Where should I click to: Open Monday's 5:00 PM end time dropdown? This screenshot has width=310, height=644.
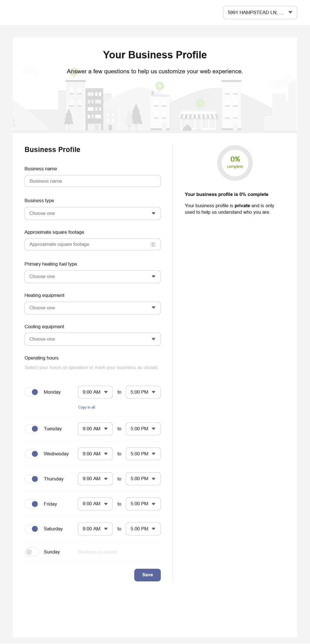(143, 392)
